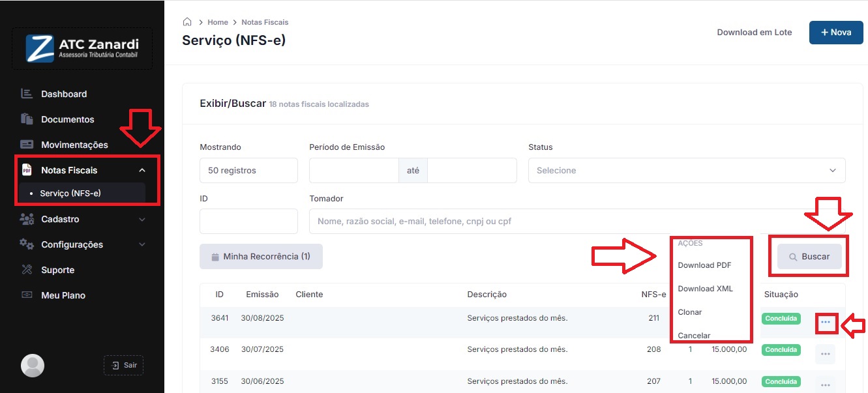
Task: Expand the Configurações submenu
Action: point(142,244)
